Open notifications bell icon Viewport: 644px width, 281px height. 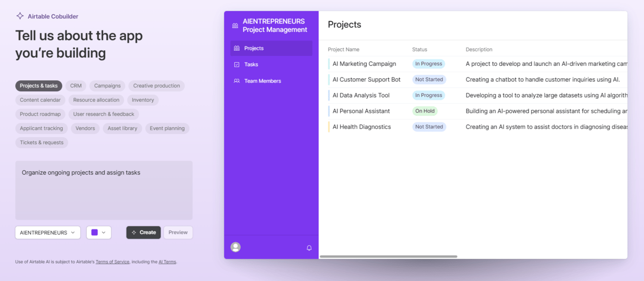point(309,248)
